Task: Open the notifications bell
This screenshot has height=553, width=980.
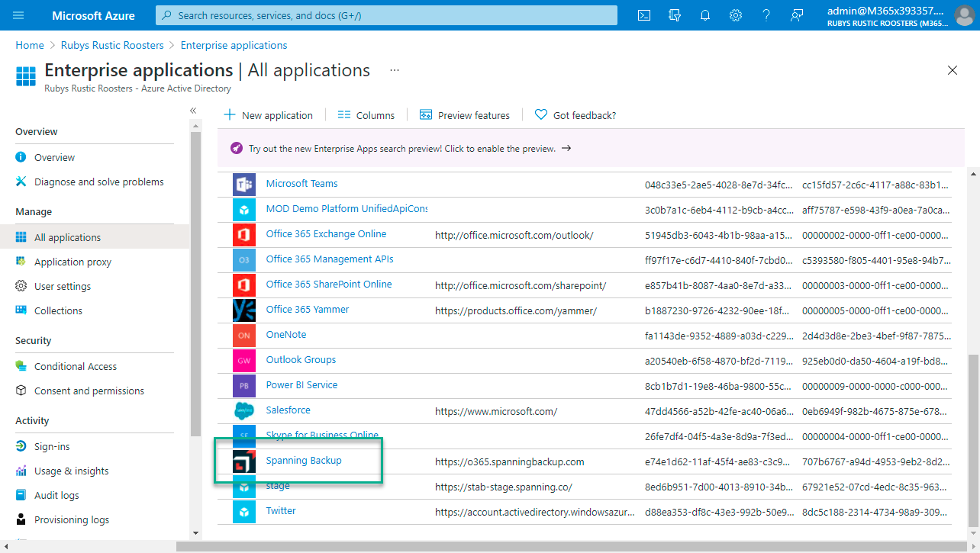Action: (705, 15)
